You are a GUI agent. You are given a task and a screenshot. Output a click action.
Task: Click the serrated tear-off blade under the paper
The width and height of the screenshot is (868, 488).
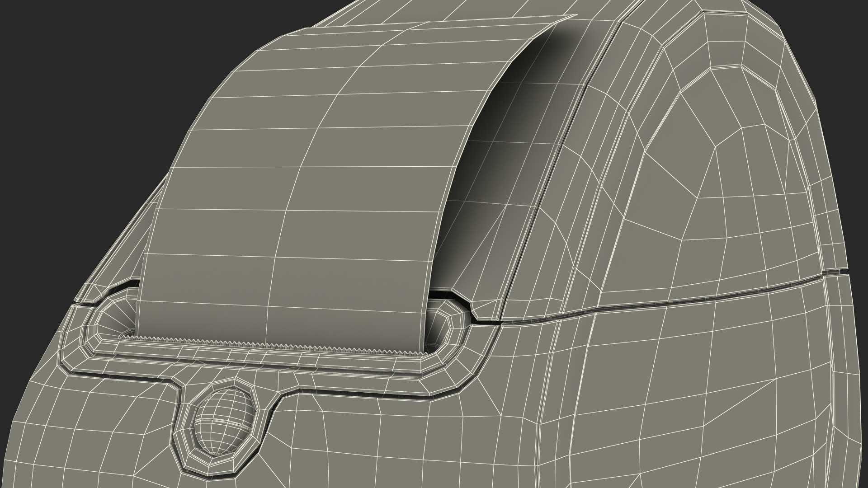(271, 343)
